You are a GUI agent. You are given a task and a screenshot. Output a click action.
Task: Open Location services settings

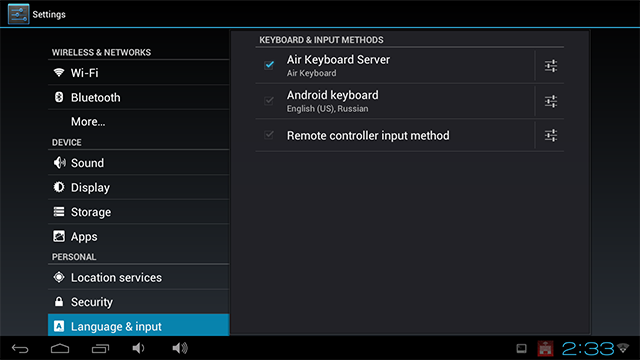(138, 277)
